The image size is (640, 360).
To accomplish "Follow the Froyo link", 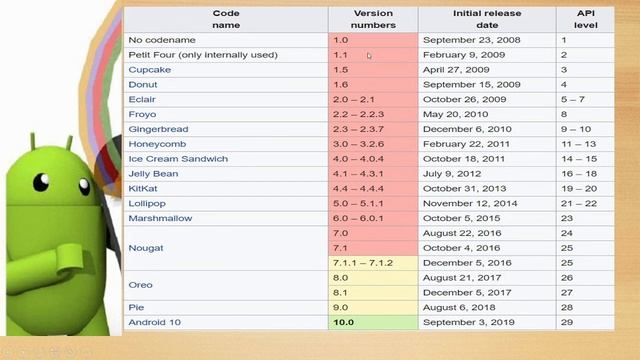I will coord(142,114).
